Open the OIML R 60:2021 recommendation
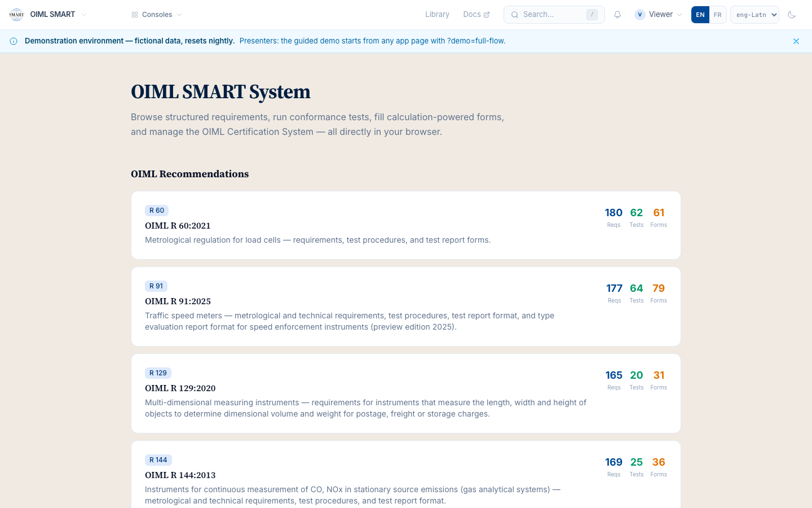The height and width of the screenshot is (508, 812). [406, 225]
